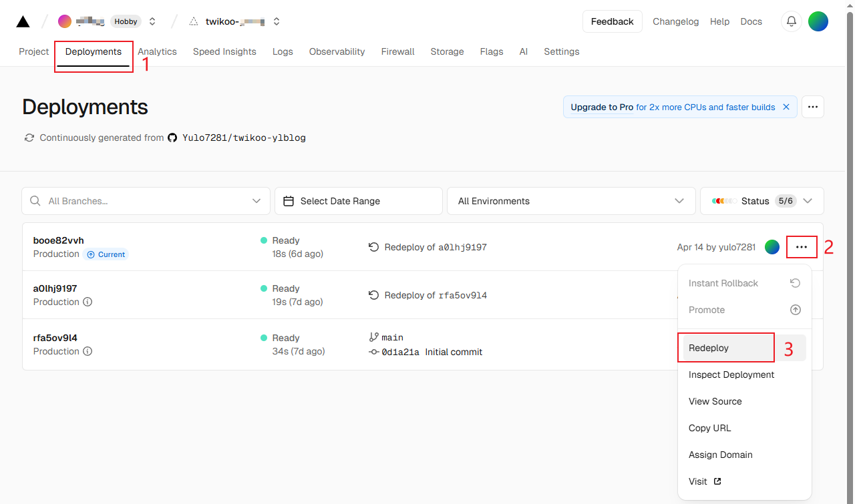Open the team switcher next to Hobby
The image size is (855, 504).
(152, 21)
